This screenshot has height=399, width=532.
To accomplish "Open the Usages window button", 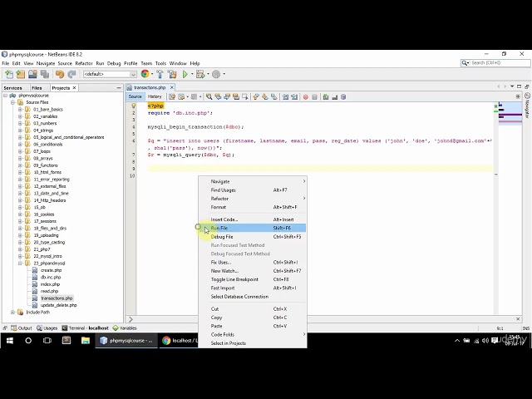I will [47, 328].
